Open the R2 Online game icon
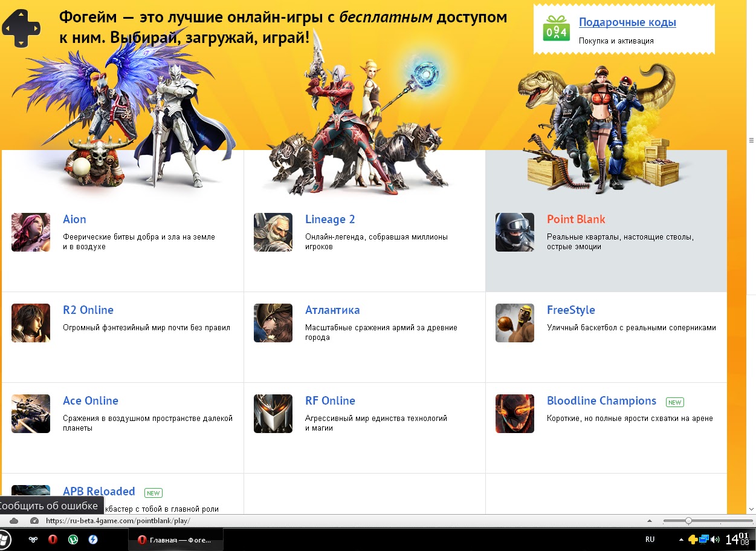This screenshot has height=551, width=756. pyautogui.click(x=31, y=323)
